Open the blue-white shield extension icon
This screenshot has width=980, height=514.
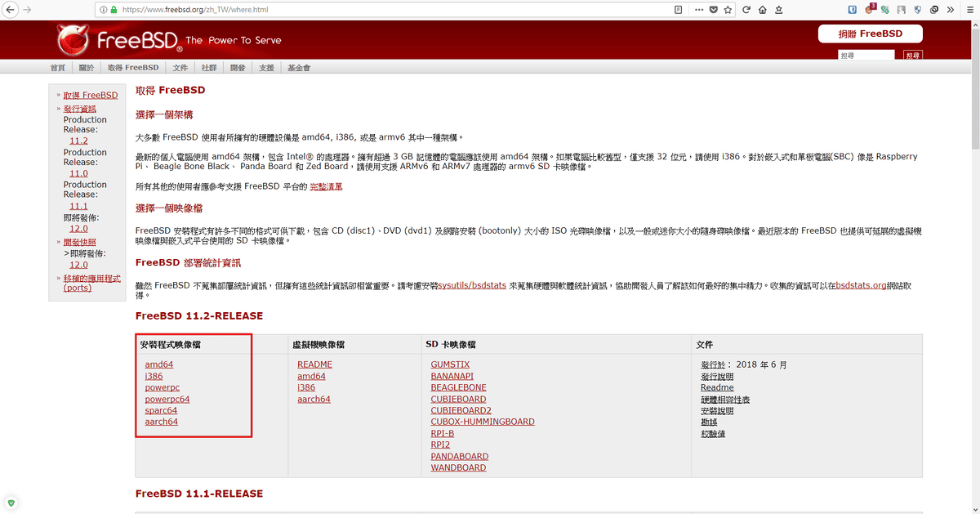(917, 10)
